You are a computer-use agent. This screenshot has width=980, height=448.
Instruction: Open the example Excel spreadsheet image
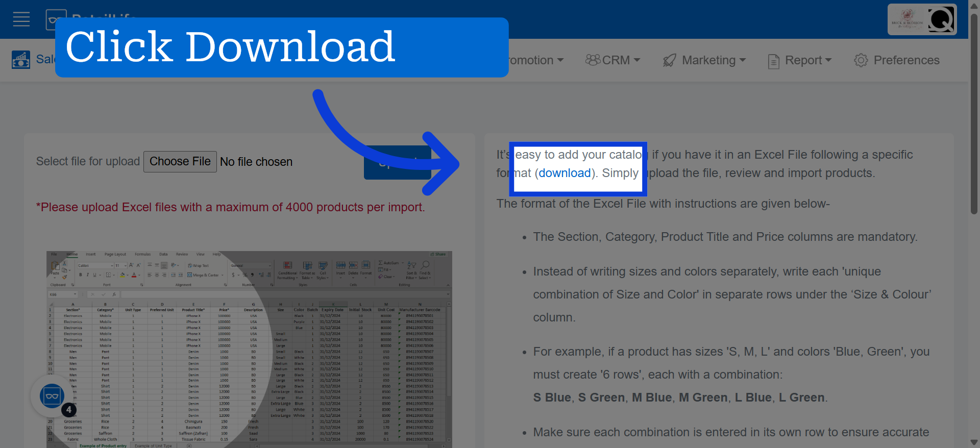[x=249, y=350]
